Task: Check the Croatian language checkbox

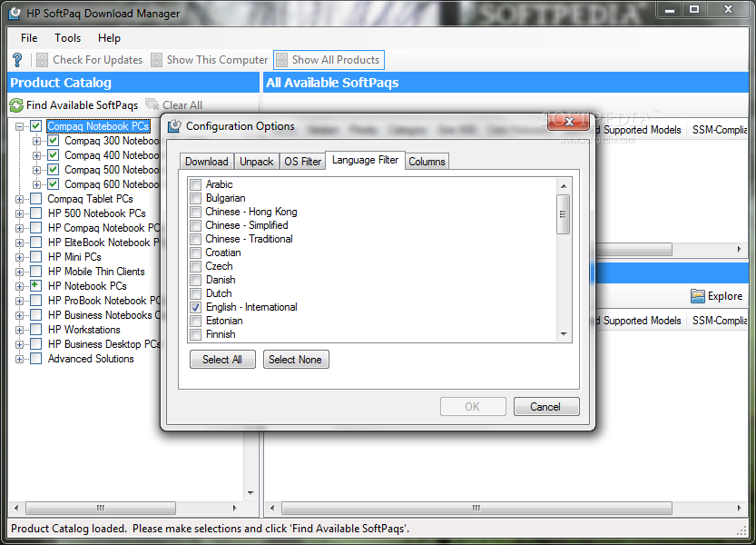Action: coord(196,253)
